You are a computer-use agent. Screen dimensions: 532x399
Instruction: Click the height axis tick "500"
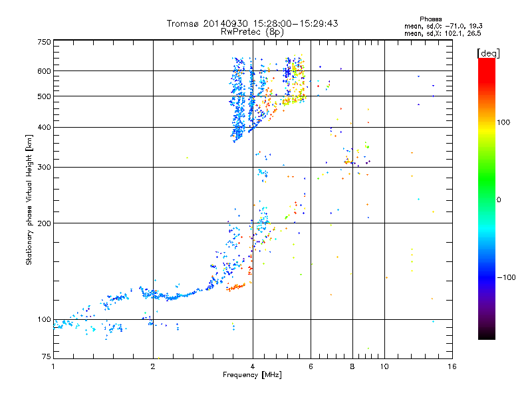[44, 96]
